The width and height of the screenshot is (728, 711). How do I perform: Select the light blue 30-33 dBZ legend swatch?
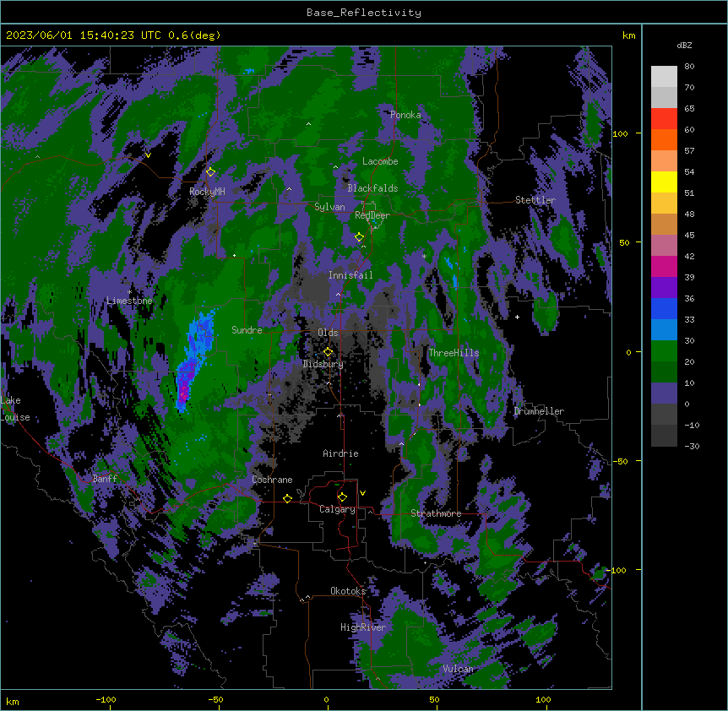[x=664, y=330]
